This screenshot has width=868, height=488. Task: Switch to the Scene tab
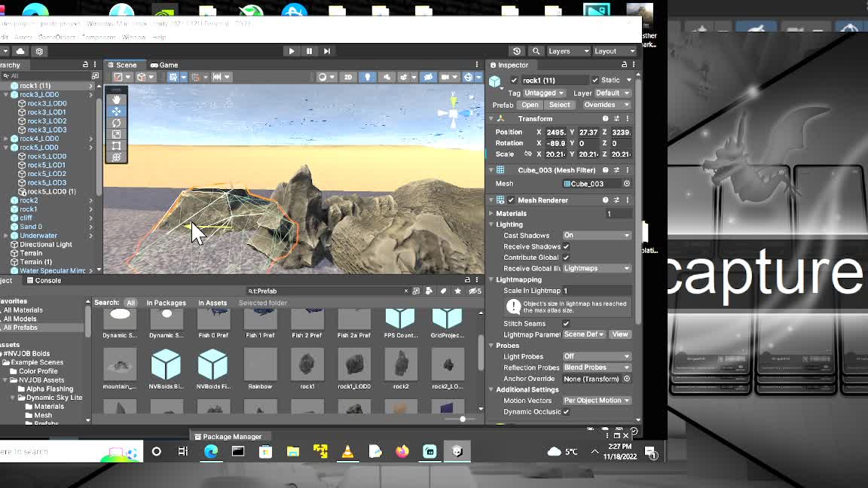click(123, 65)
